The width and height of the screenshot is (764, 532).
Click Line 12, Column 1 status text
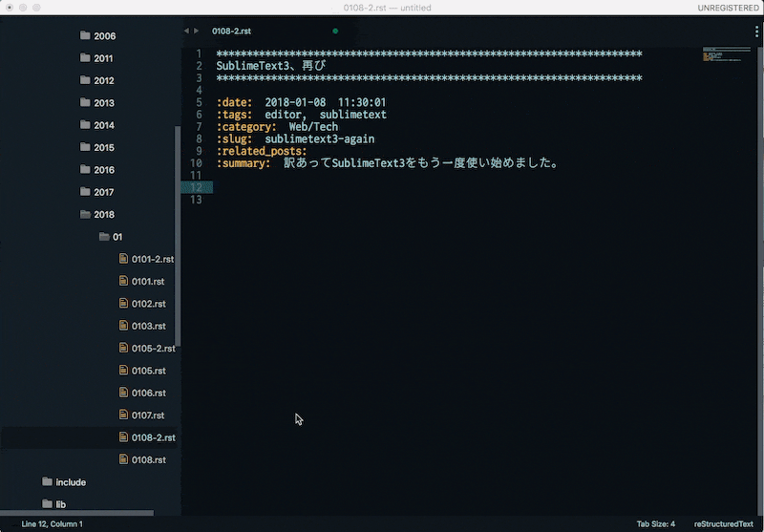point(52,523)
